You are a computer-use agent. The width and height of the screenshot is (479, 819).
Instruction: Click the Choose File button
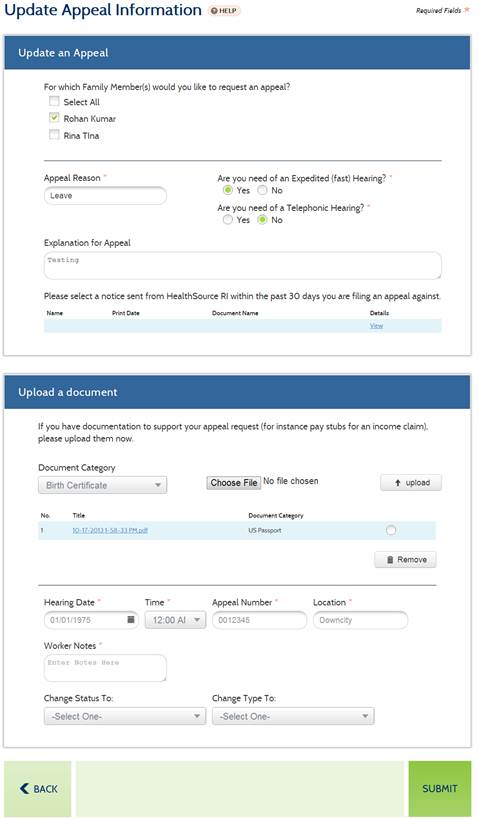coord(233,483)
